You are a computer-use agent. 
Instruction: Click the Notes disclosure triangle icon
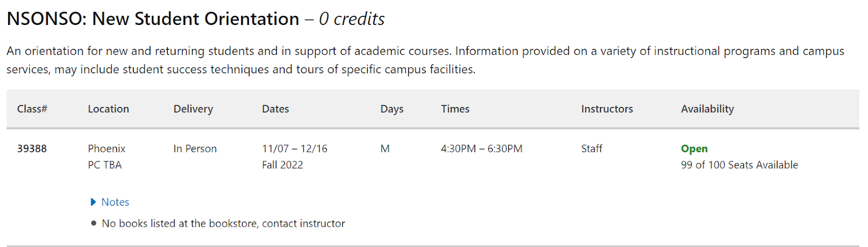point(93,202)
